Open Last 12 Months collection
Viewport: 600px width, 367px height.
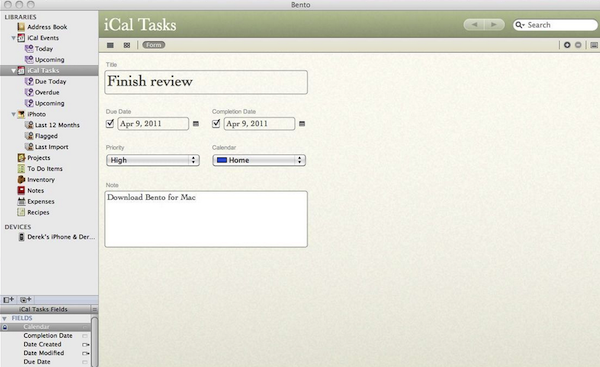(57, 125)
